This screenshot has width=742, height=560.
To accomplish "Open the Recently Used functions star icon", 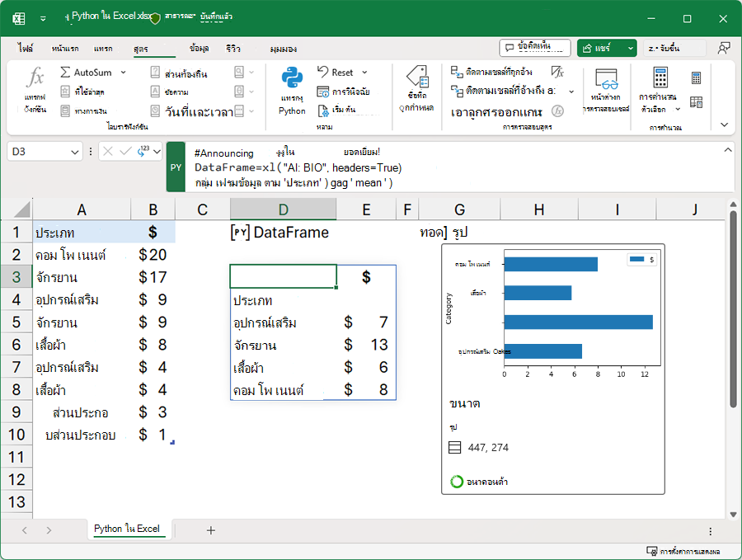I will click(x=65, y=92).
